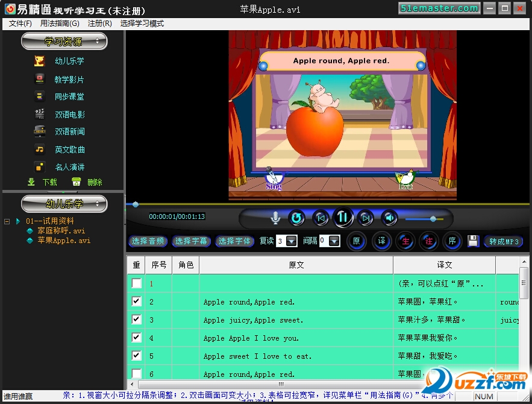
Task: Click the Sing microphone in the video
Action: tap(274, 178)
